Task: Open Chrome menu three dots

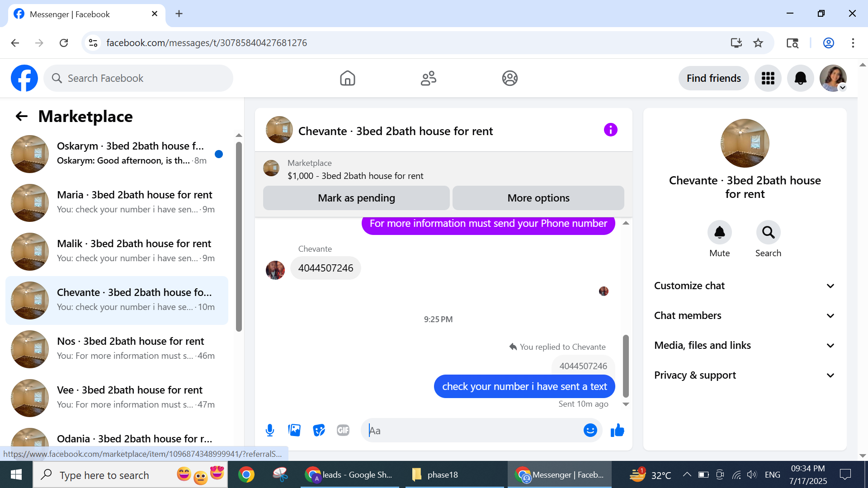Action: 853,43
